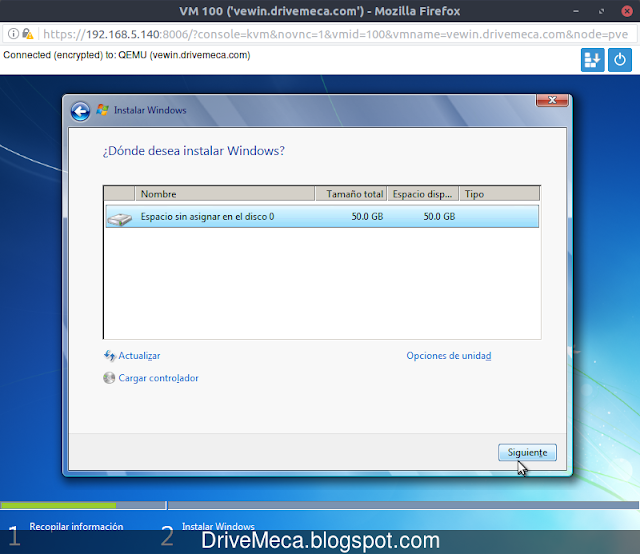The width and height of the screenshot is (640, 554).
Task: Click the 'Espacio disp...' column header
Action: pyautogui.click(x=423, y=194)
